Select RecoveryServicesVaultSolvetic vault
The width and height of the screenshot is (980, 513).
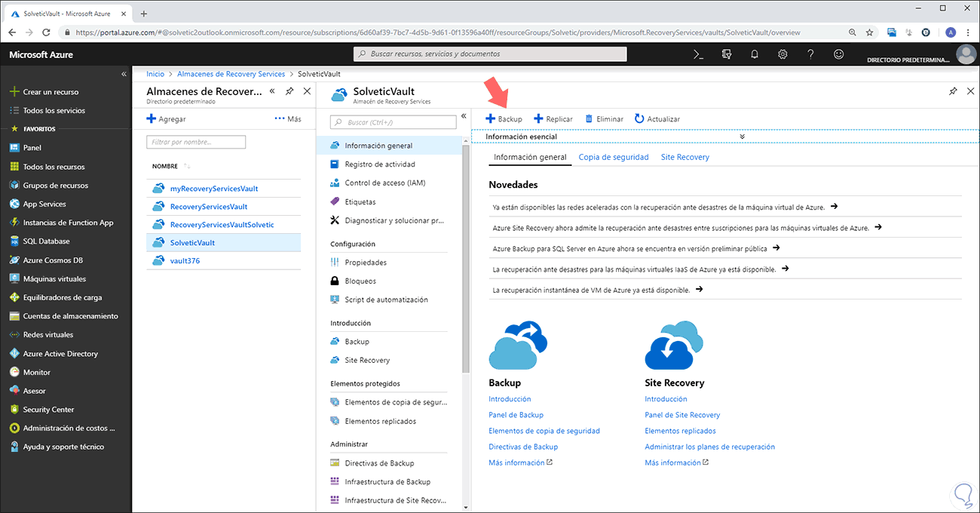click(x=223, y=225)
